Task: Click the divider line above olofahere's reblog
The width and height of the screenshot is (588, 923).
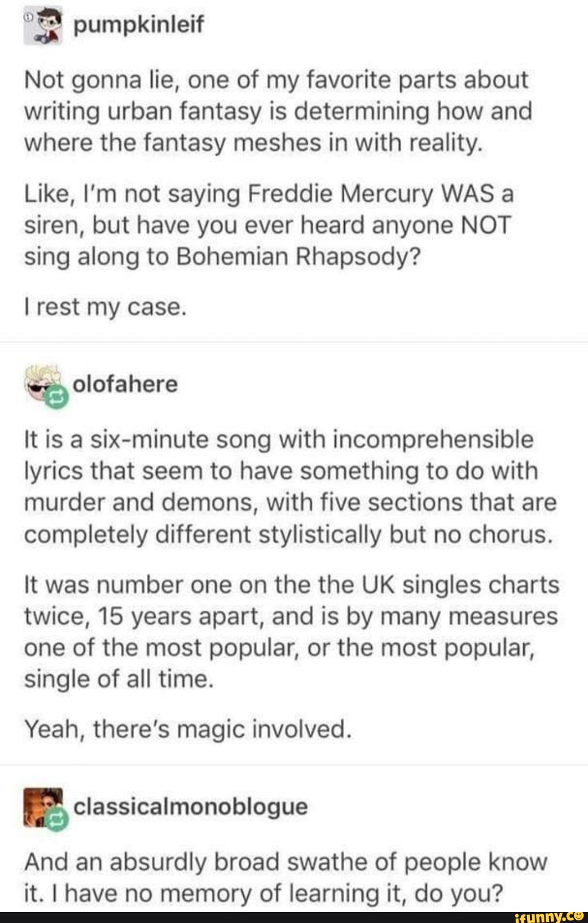Action: [294, 342]
